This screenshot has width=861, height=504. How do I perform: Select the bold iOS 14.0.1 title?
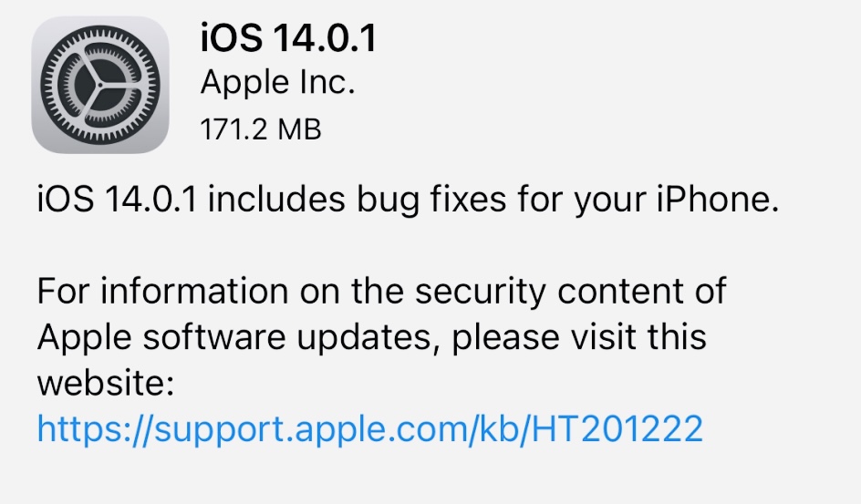pos(288,38)
